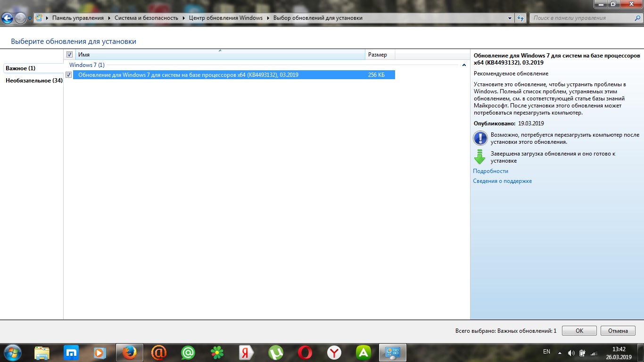Click the Control Panel icon in the address bar
The image size is (644, 362).
point(39,18)
